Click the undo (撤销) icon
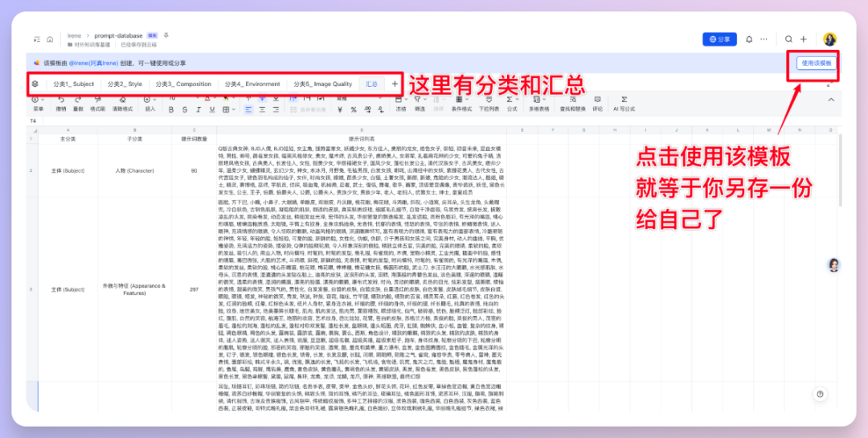 (x=61, y=100)
